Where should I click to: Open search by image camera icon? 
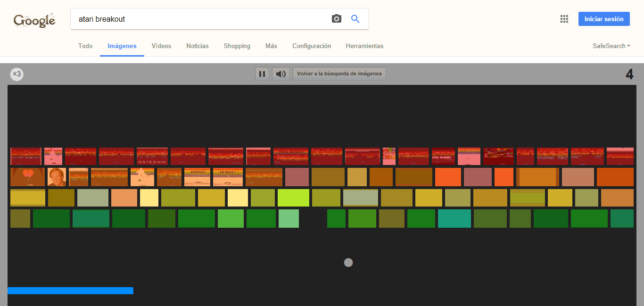[x=336, y=19]
